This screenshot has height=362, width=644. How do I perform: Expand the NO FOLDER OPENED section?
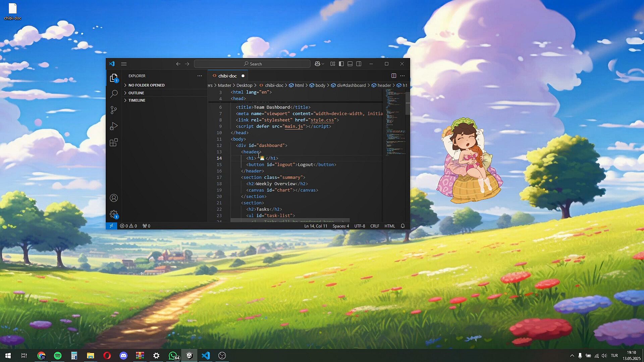(147, 85)
